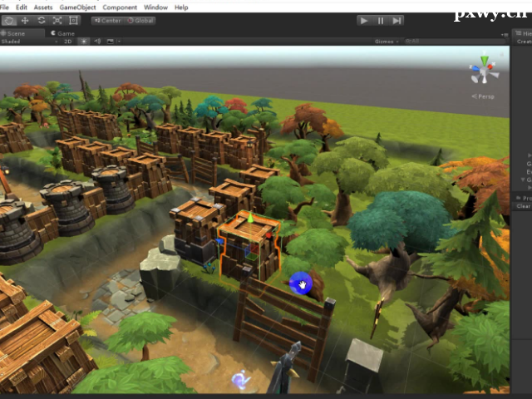Open the GameObject menu
Viewport: 532px width, 399px height.
pos(77,7)
